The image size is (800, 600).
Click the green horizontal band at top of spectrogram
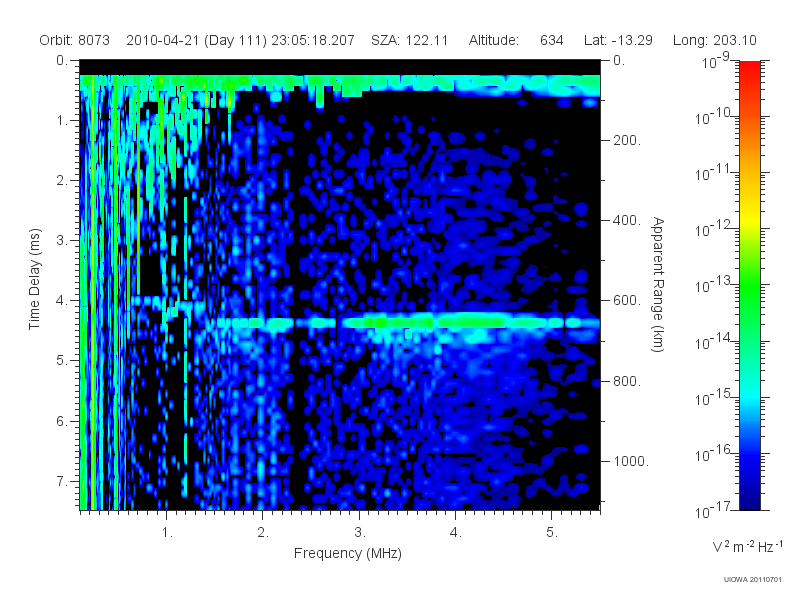point(340,84)
